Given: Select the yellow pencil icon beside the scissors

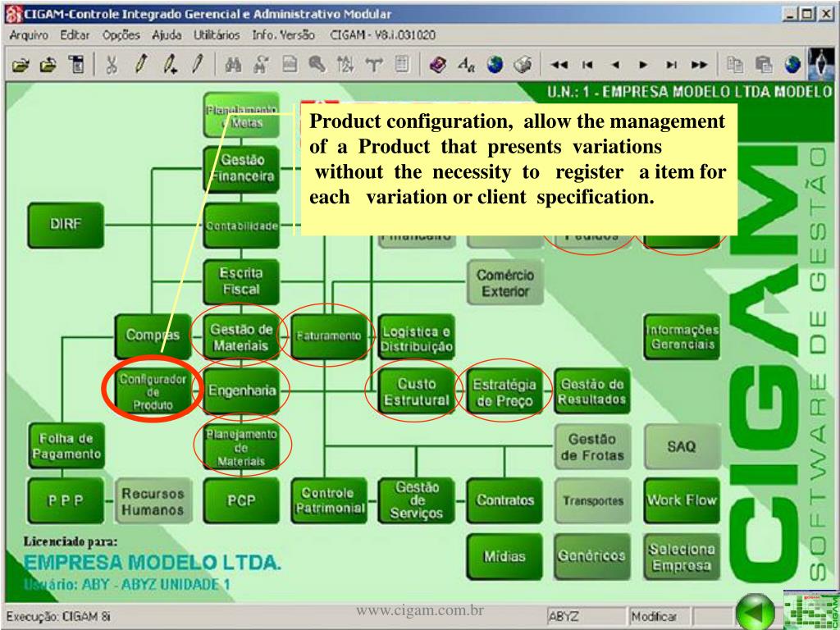Looking at the screenshot, I should (x=141, y=65).
